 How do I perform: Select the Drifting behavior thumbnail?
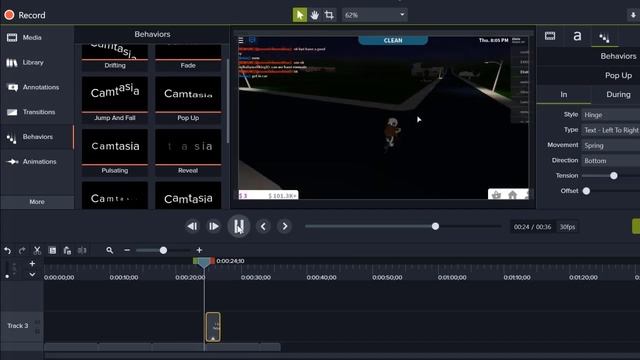pyautogui.click(x=115, y=57)
